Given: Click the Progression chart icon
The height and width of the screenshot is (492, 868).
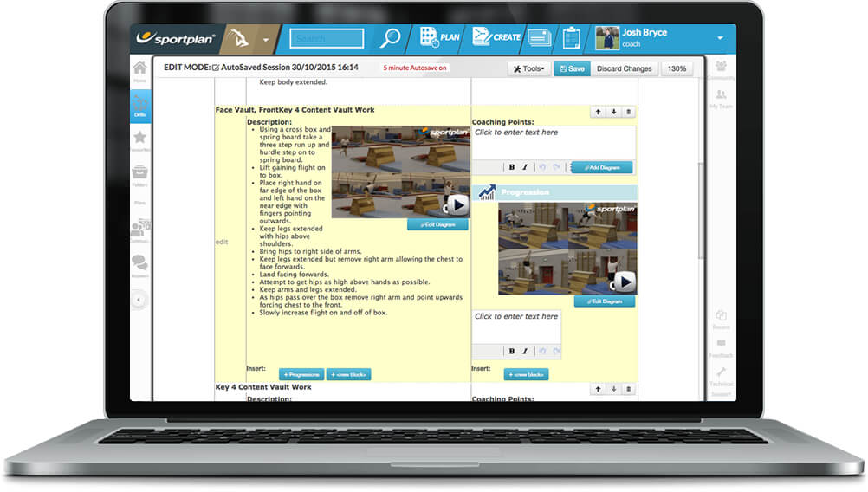Looking at the screenshot, I should coord(487,192).
